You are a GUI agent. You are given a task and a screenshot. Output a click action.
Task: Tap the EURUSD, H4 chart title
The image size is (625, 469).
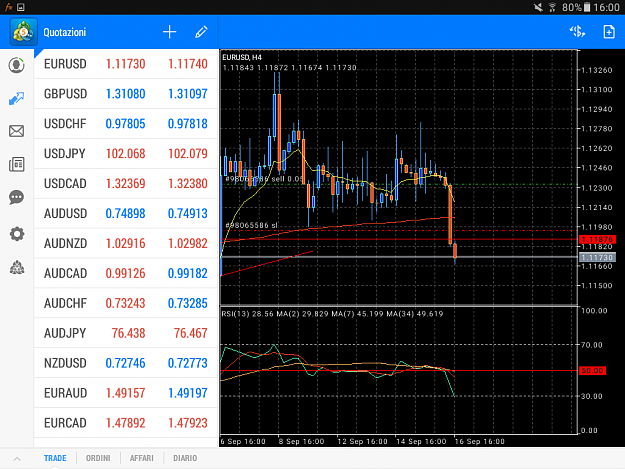(x=242, y=57)
